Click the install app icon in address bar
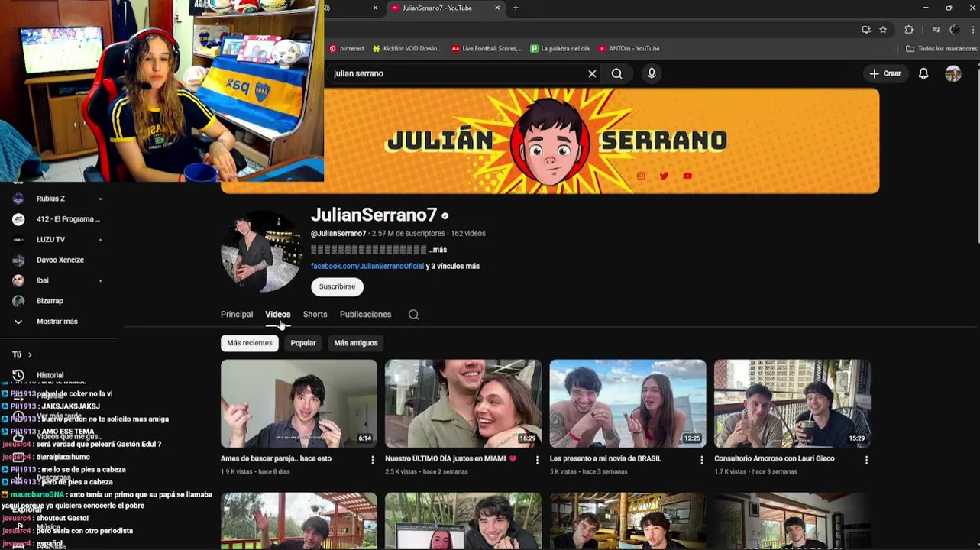This screenshot has width=980, height=550. coord(866,30)
